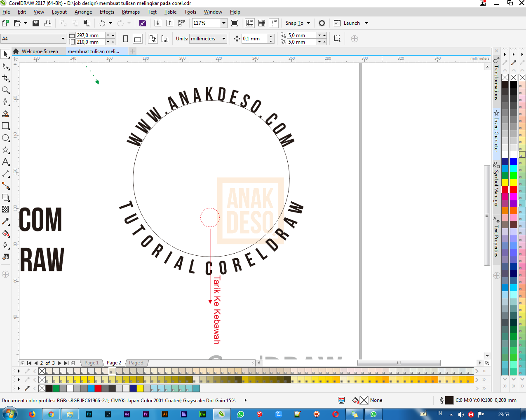Open the Bitmaps menu

(x=131, y=12)
